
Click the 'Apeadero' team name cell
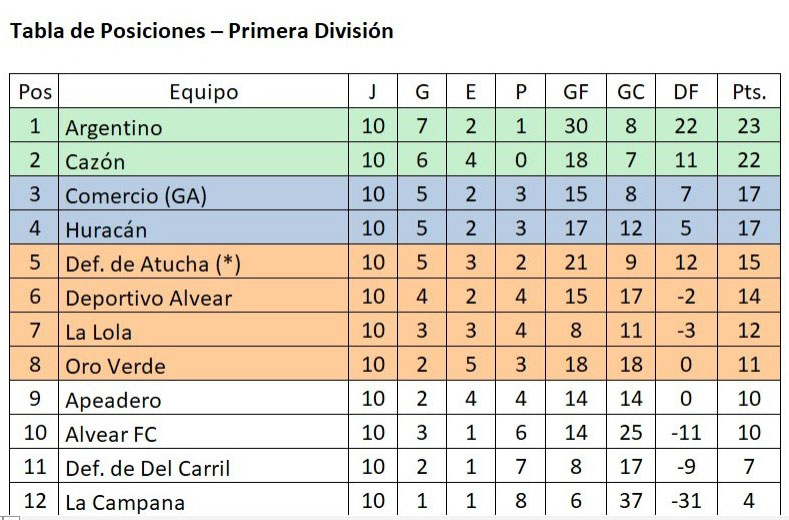point(203,398)
